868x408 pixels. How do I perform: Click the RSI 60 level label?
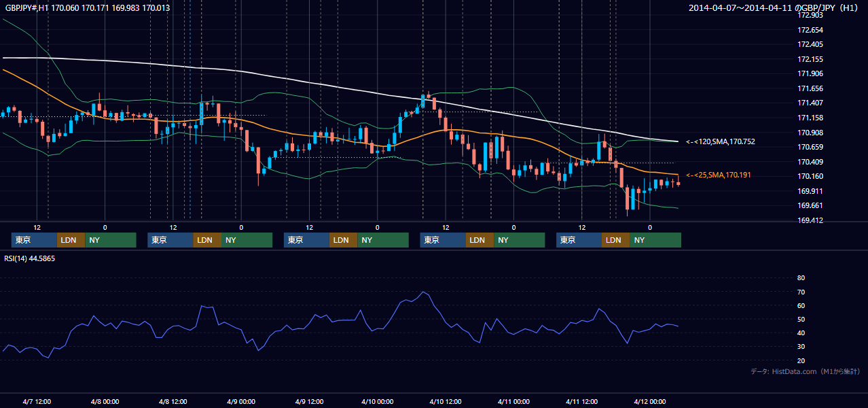(x=801, y=305)
